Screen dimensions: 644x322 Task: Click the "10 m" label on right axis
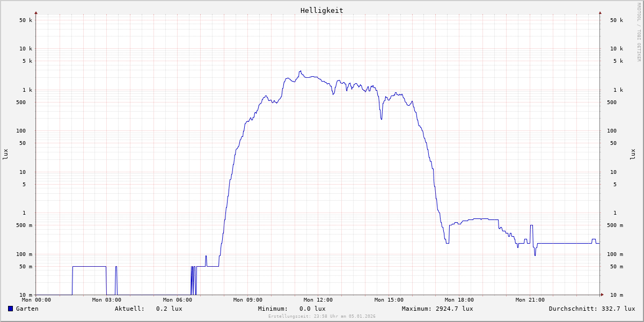point(617,295)
